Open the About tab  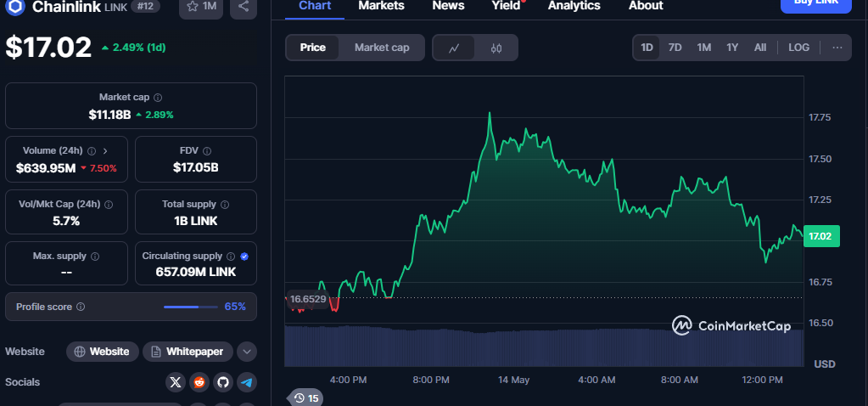[646, 6]
